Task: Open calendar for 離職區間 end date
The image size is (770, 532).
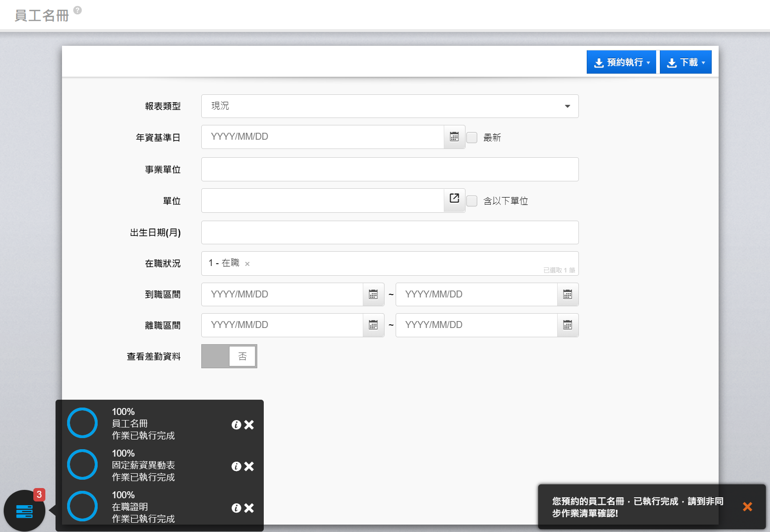Action: (x=567, y=325)
